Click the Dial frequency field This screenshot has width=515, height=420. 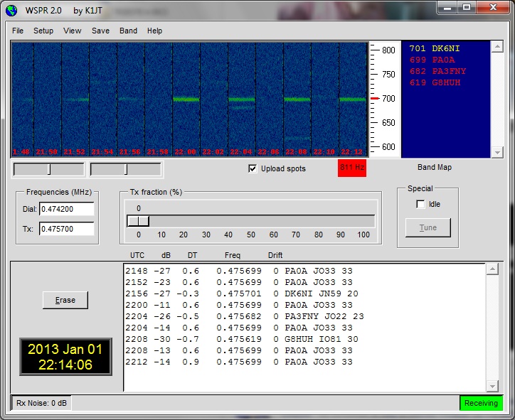pos(67,209)
